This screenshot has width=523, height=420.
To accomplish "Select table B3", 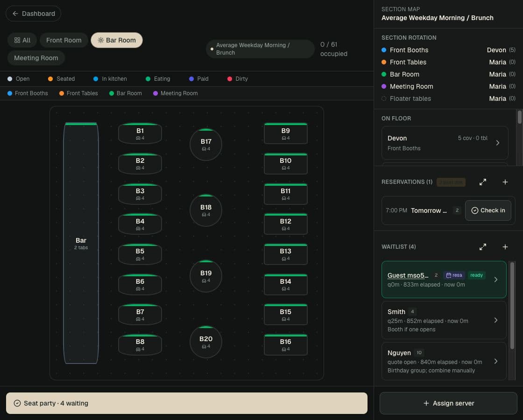I will click(140, 194).
